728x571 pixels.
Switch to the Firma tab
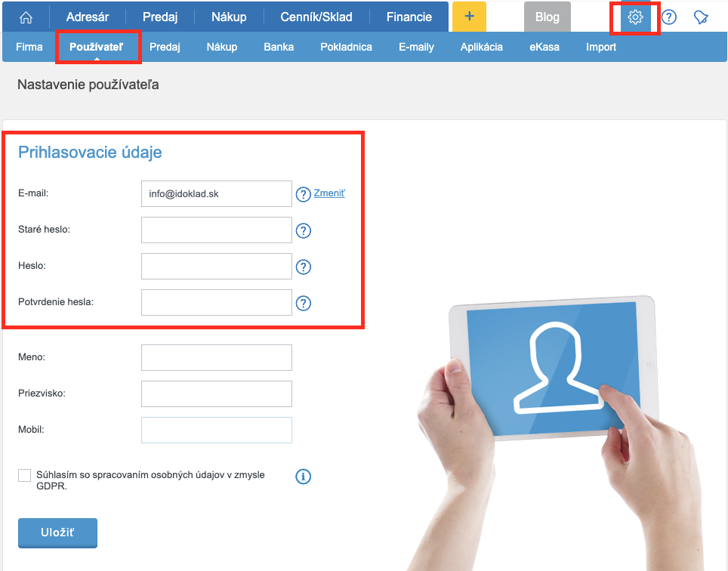[x=29, y=47]
